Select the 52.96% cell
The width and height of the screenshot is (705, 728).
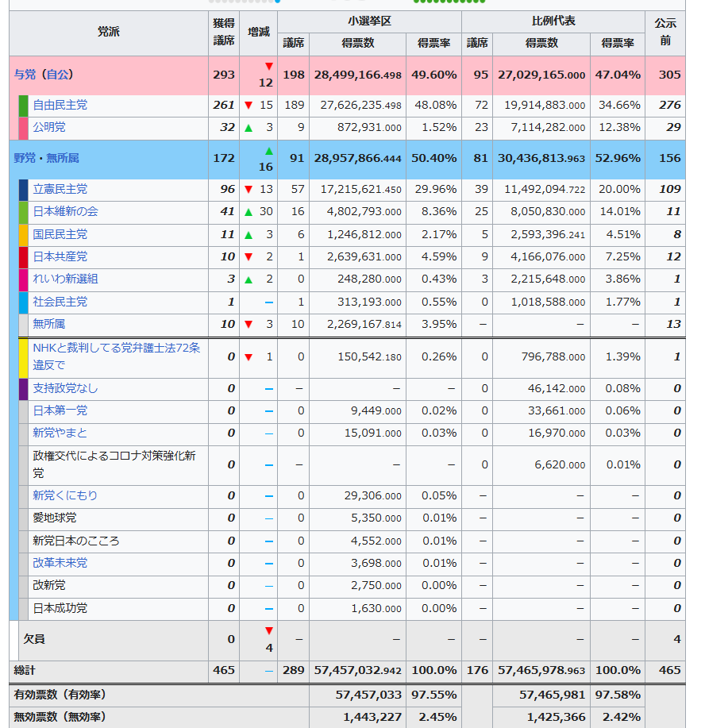point(618,158)
